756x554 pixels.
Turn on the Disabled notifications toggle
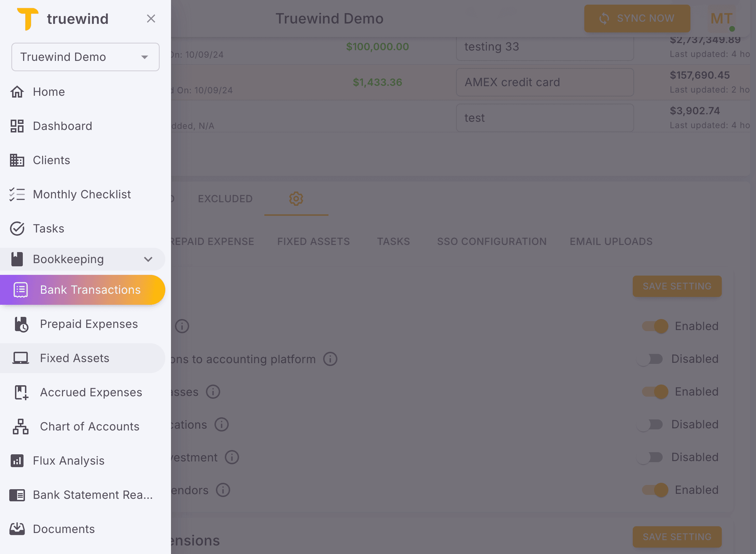pos(649,424)
